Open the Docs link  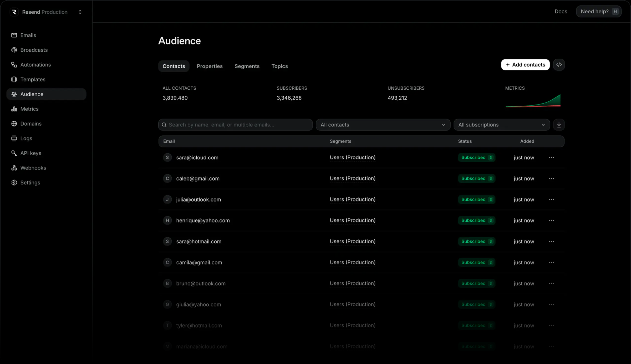[561, 12]
